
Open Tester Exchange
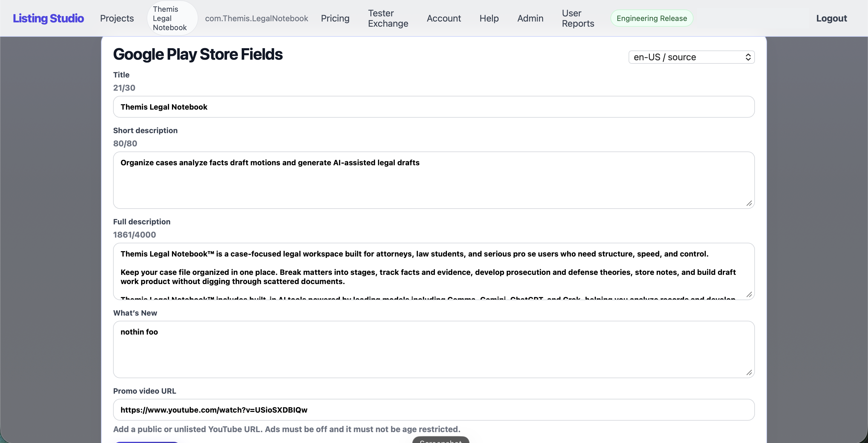click(388, 18)
